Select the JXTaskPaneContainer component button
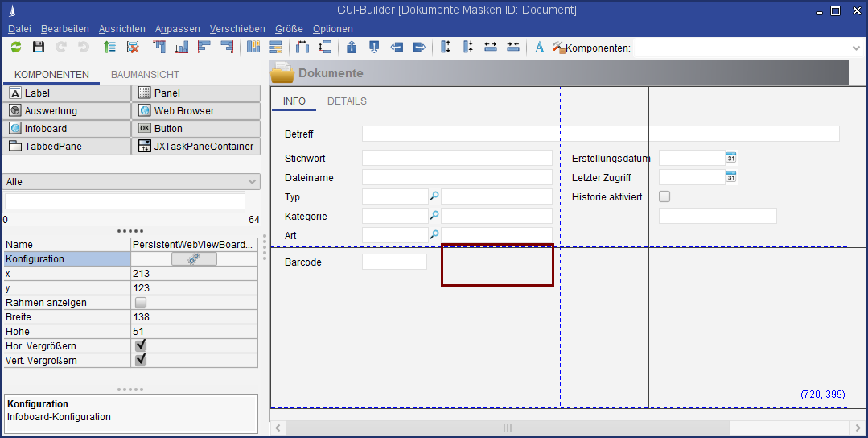Screen dimensions: 868x438 coord(195,147)
